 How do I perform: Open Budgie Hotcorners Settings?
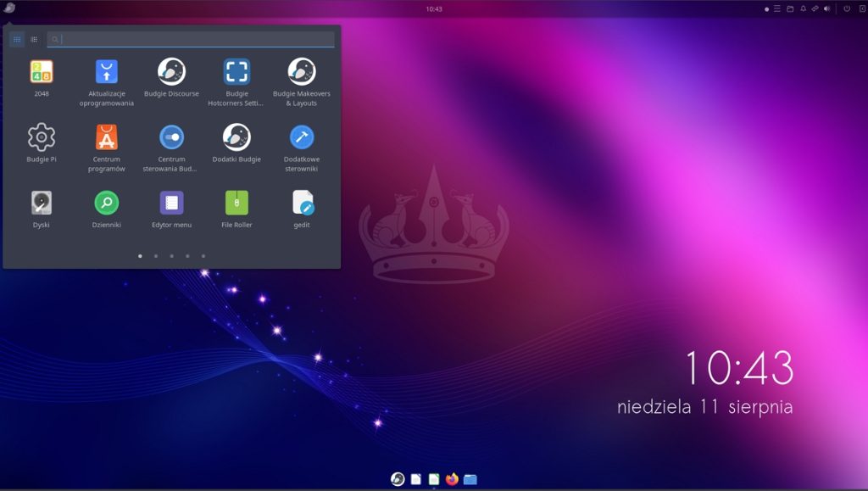point(236,72)
